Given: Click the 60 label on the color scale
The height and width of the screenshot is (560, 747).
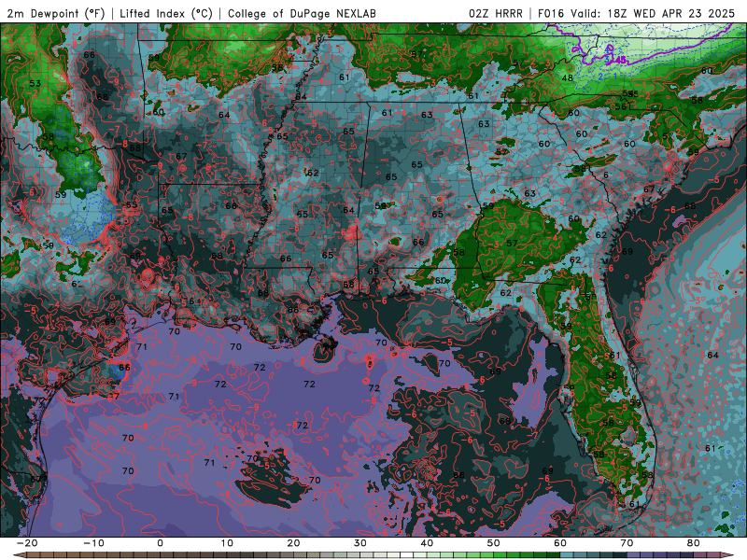Looking at the screenshot, I should [560, 543].
